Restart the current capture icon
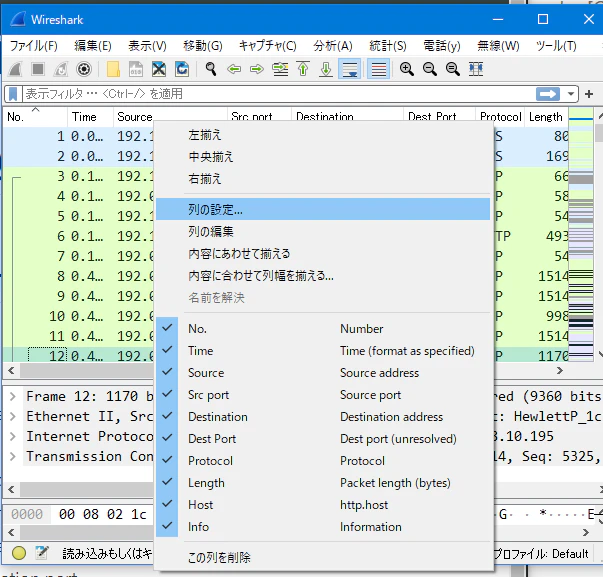This screenshot has width=603, height=577. click(x=61, y=69)
